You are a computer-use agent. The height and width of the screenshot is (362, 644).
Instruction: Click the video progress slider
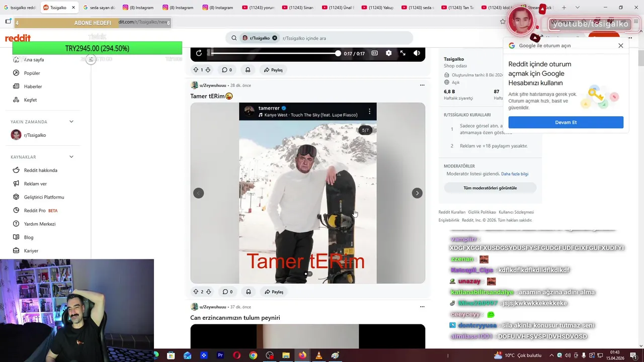275,53
